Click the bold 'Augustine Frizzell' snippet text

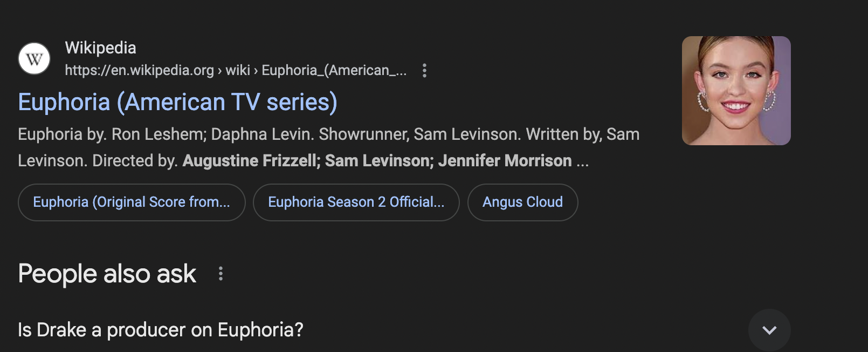coord(251,161)
